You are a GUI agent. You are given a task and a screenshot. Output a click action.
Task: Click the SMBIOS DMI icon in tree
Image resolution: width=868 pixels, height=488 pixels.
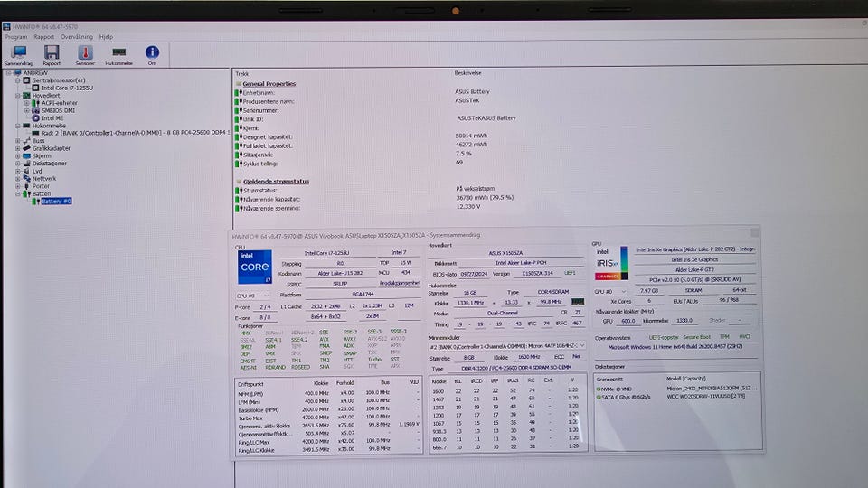tap(35, 110)
